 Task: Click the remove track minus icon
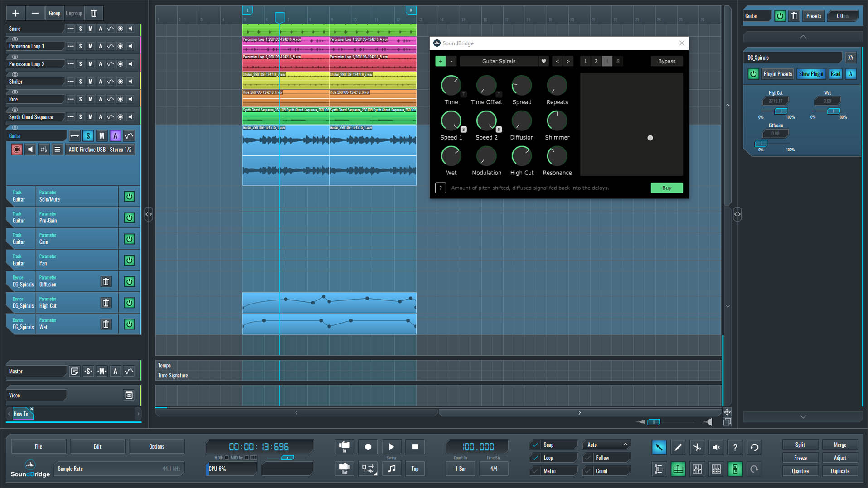click(35, 13)
